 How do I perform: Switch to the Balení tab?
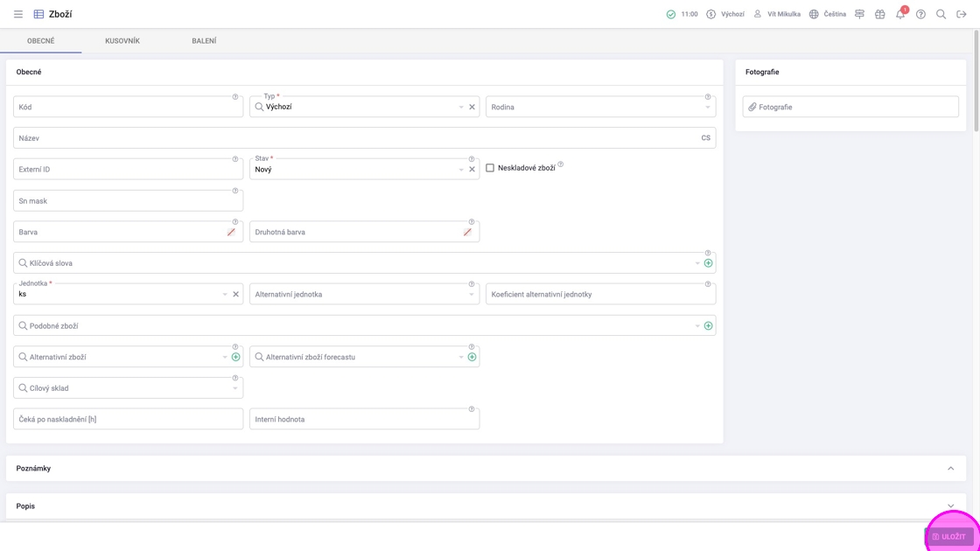click(204, 41)
